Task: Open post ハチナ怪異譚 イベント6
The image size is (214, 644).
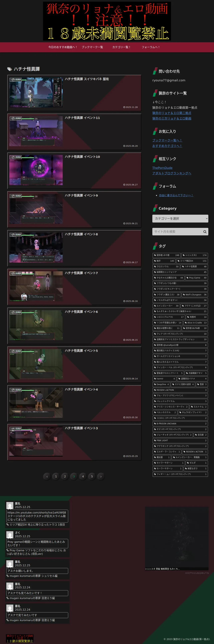Action: 74,325
